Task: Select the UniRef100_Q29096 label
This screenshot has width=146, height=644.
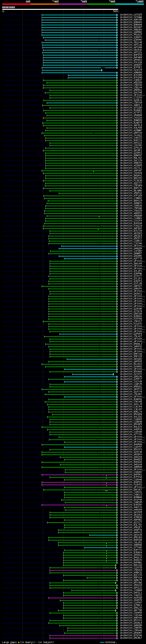Action: tap(131, 309)
